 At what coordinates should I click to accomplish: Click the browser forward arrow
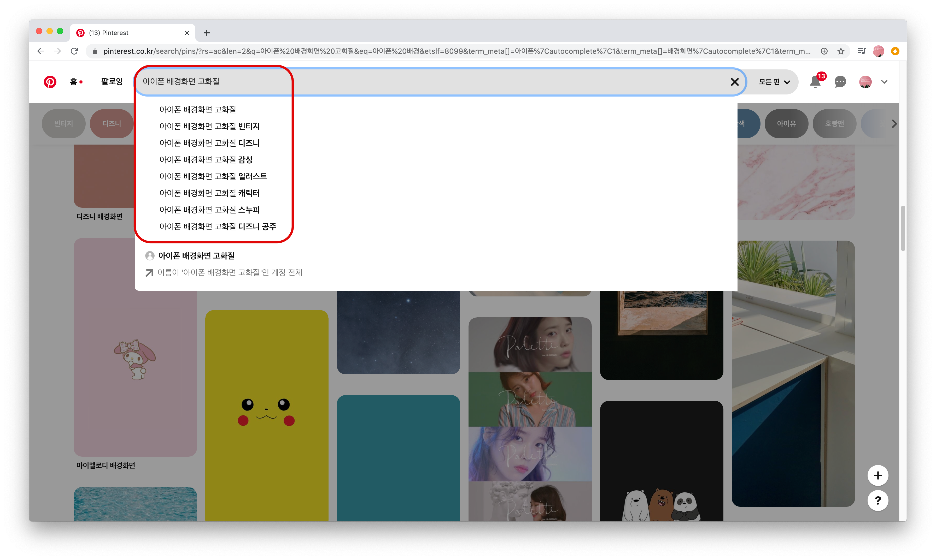tap(57, 51)
